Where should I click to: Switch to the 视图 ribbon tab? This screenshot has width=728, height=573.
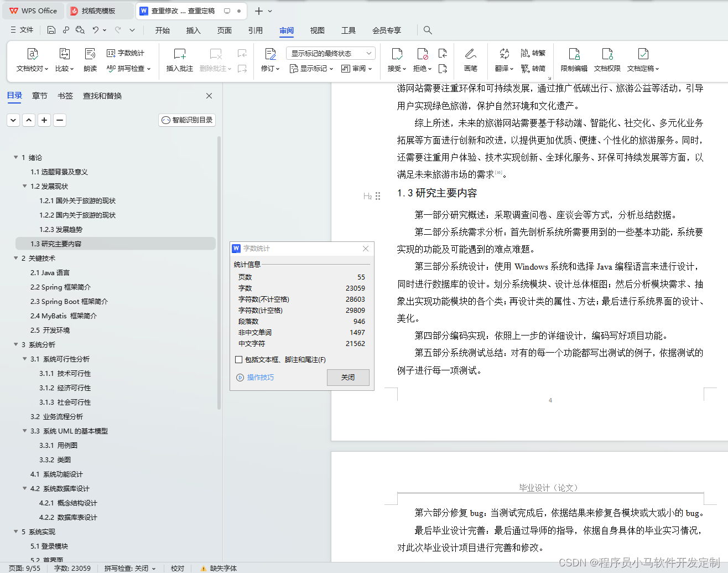[316, 30]
